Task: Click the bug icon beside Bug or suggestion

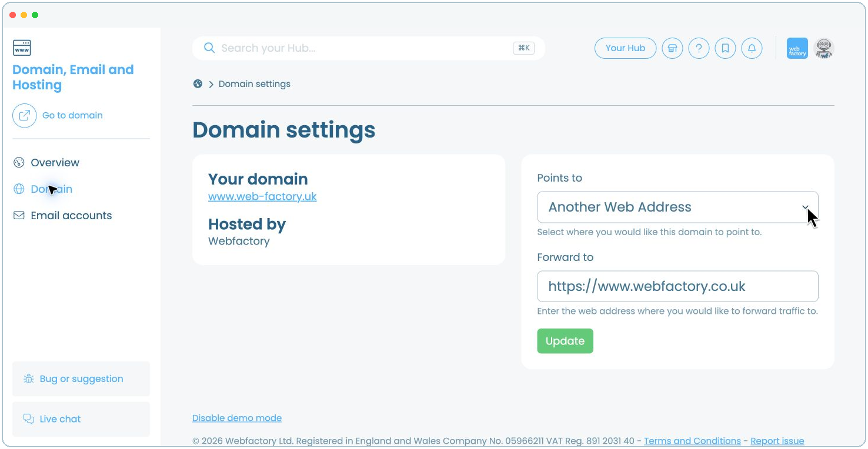Action: (x=28, y=379)
